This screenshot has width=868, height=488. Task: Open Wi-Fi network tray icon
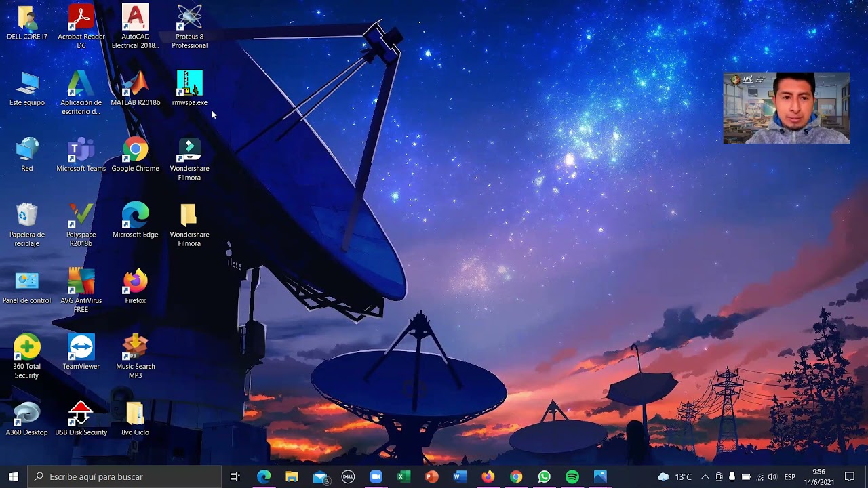point(759,476)
